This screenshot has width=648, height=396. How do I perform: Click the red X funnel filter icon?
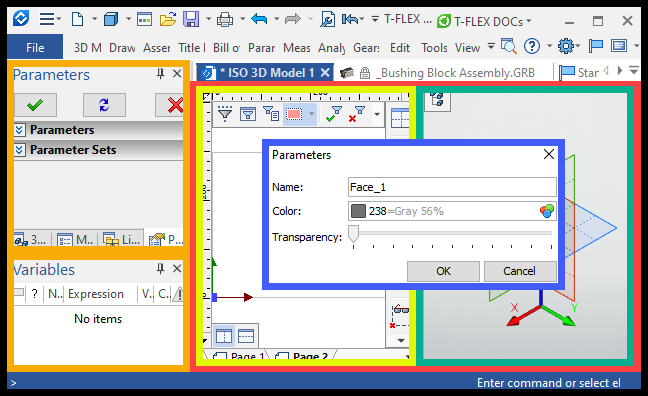357,114
